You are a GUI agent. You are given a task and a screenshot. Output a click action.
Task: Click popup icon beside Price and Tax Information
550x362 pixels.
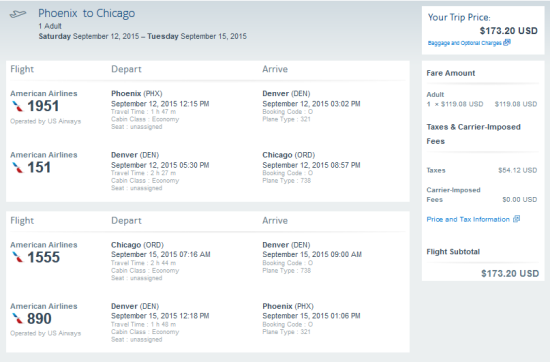click(516, 219)
